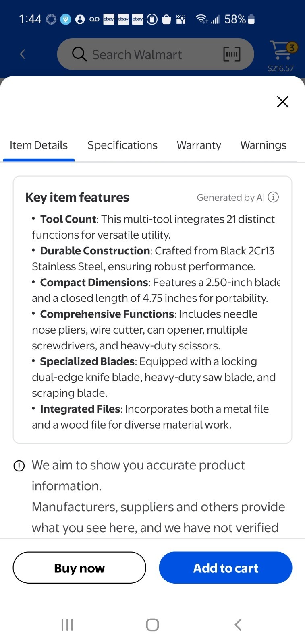Go back using the header back arrow

(23, 54)
